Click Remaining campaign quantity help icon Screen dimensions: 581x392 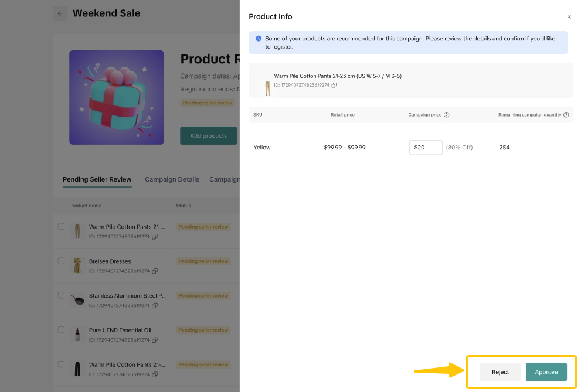click(x=566, y=115)
